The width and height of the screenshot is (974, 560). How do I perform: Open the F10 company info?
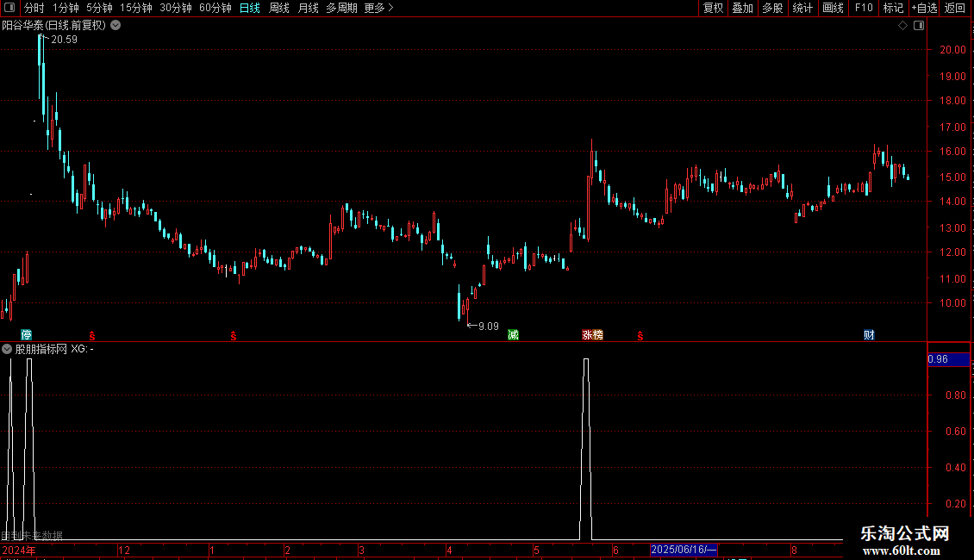(864, 8)
